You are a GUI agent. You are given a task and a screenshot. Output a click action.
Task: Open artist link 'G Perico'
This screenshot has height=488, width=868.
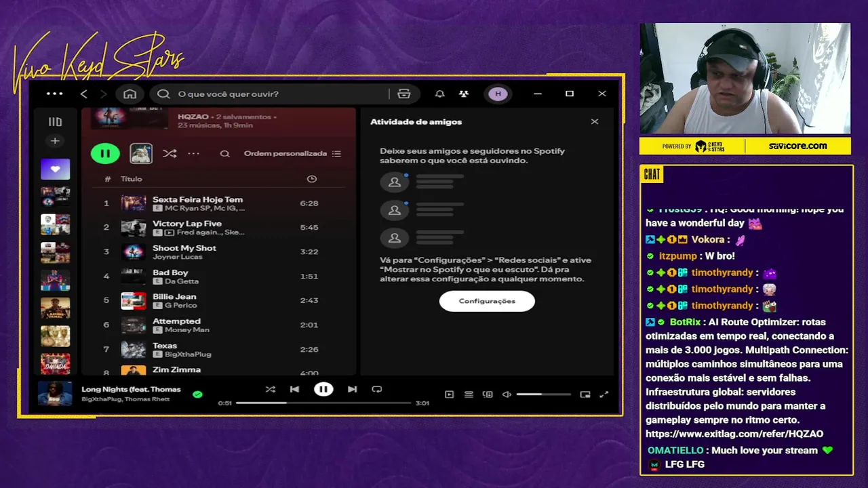[180, 306]
